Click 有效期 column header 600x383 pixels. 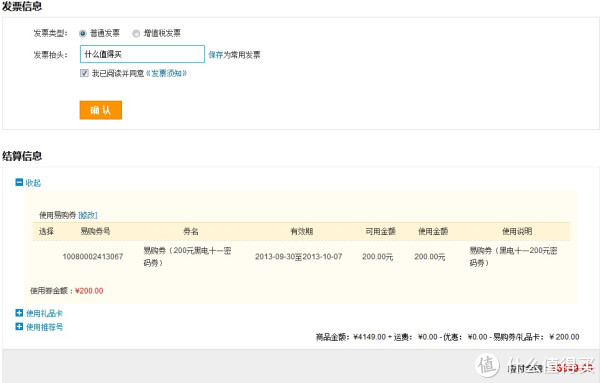coord(302,231)
